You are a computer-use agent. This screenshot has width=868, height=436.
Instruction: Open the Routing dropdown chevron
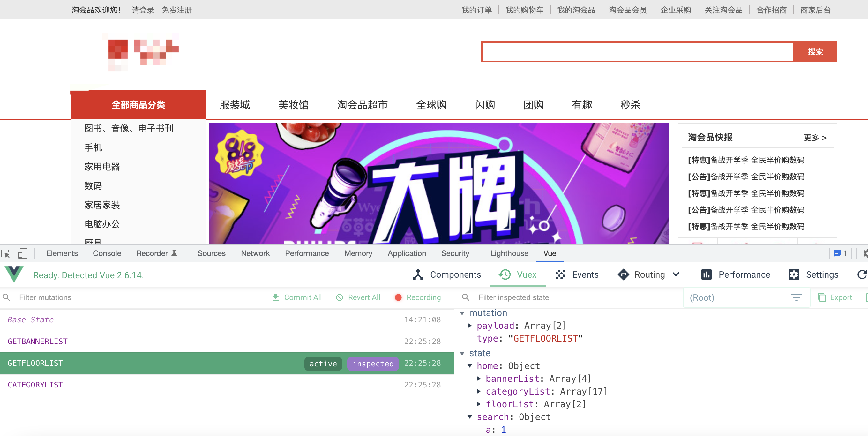[676, 274]
